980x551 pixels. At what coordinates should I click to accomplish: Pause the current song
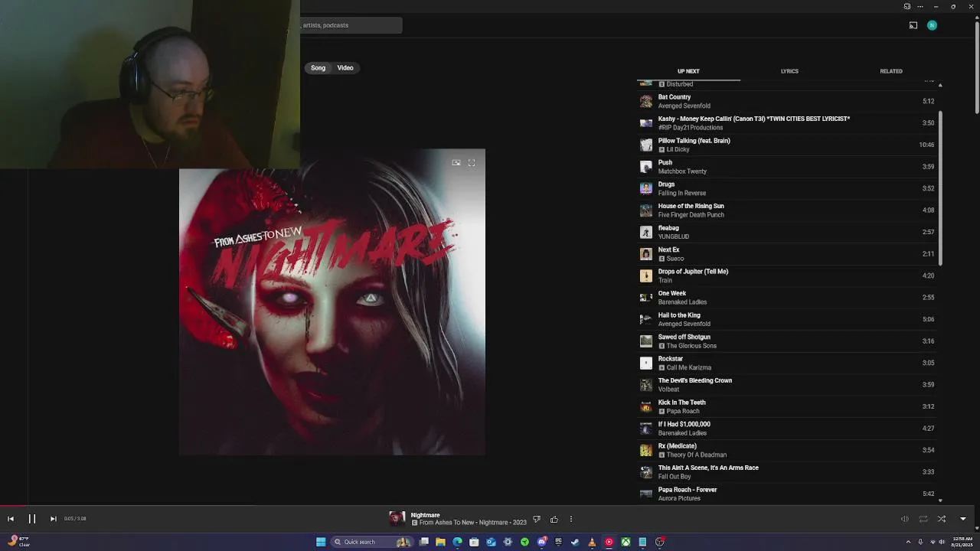pyautogui.click(x=32, y=519)
